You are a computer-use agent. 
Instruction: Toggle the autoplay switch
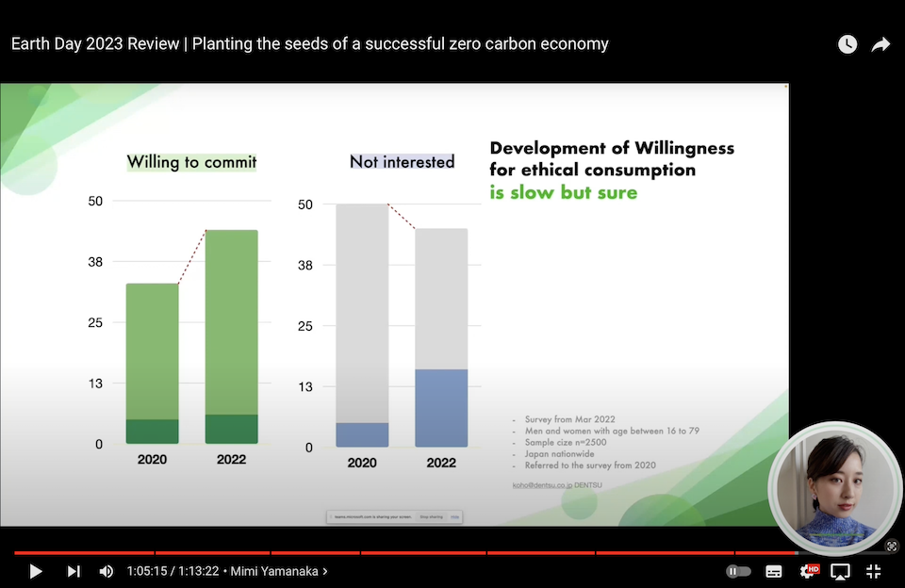click(738, 571)
